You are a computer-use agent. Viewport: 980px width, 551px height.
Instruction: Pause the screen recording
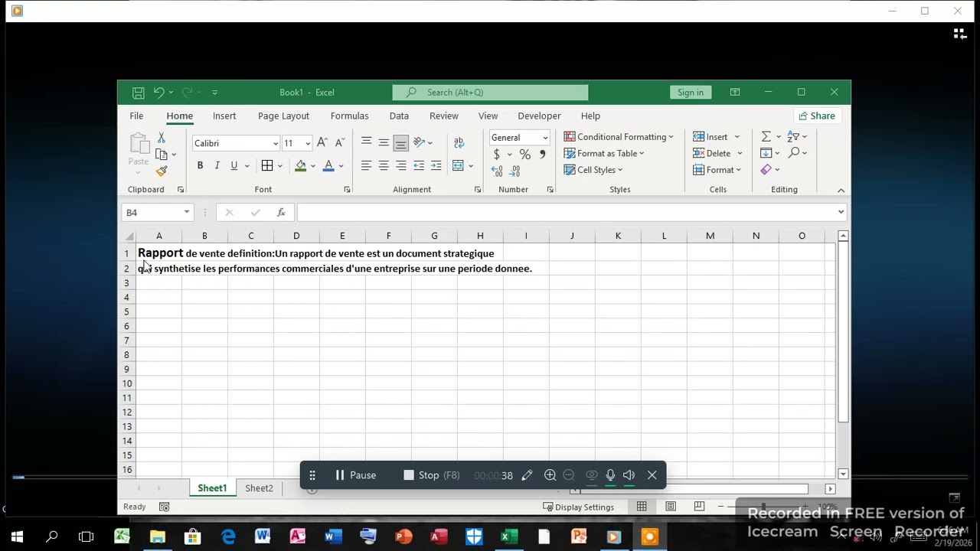click(x=355, y=475)
